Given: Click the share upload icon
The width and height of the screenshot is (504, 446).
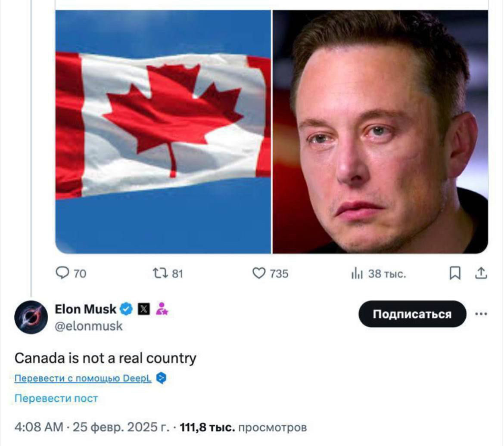Looking at the screenshot, I should point(481,273).
